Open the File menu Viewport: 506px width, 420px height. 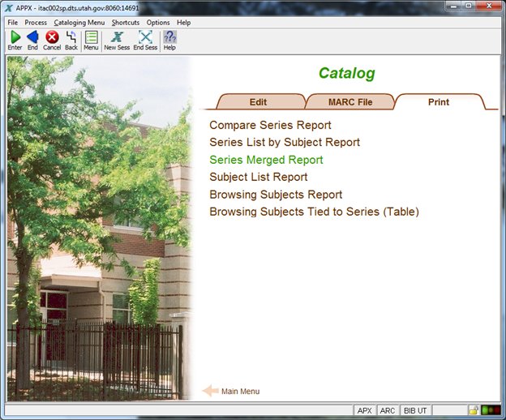13,23
